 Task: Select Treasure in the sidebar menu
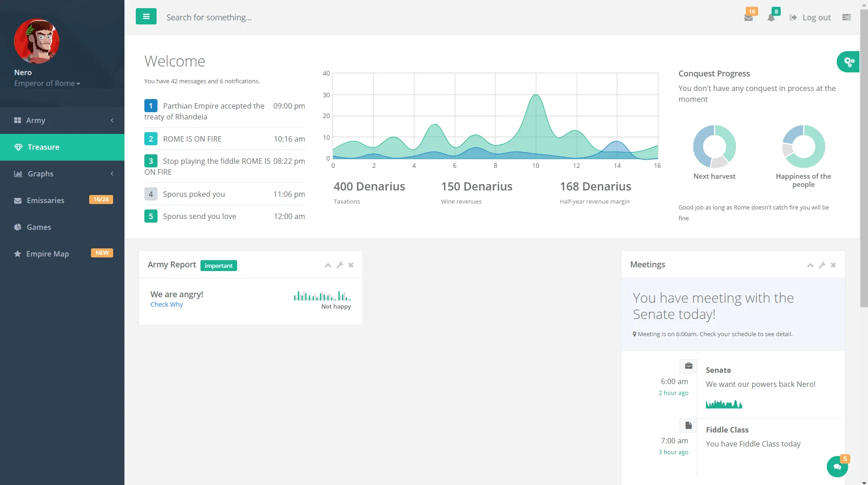tap(62, 147)
